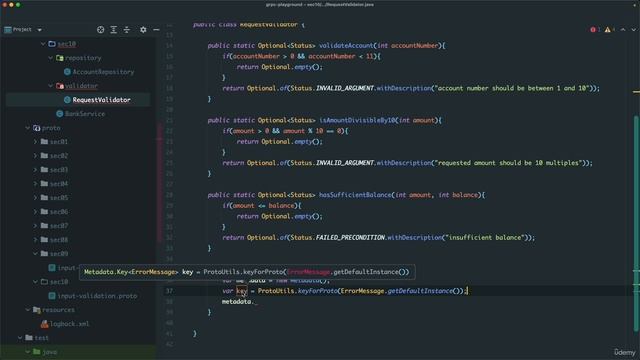The height and width of the screenshot is (360, 640).
Task: Click the Collapse All icon in Project panel
Action: click(x=127, y=29)
